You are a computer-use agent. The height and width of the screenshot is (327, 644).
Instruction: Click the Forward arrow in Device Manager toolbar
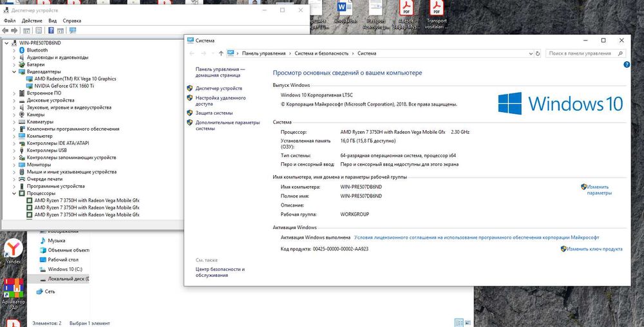click(14, 30)
